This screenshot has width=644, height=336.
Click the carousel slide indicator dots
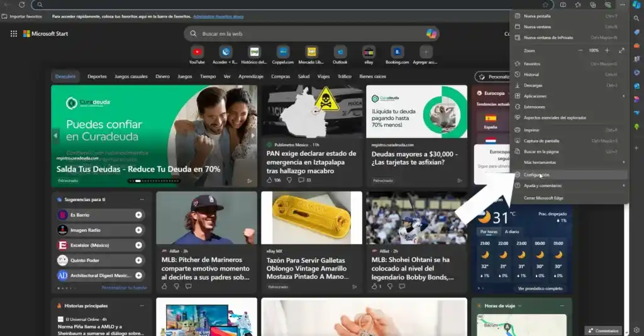click(x=155, y=181)
